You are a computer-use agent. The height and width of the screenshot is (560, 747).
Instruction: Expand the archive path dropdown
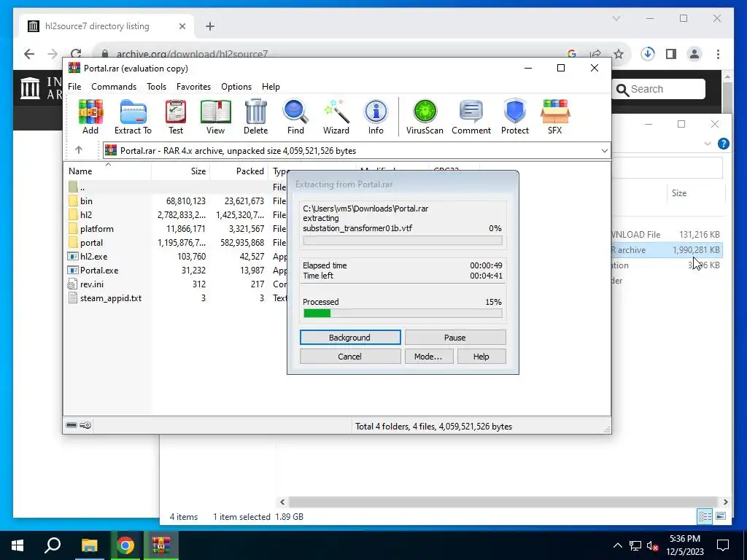pos(604,150)
